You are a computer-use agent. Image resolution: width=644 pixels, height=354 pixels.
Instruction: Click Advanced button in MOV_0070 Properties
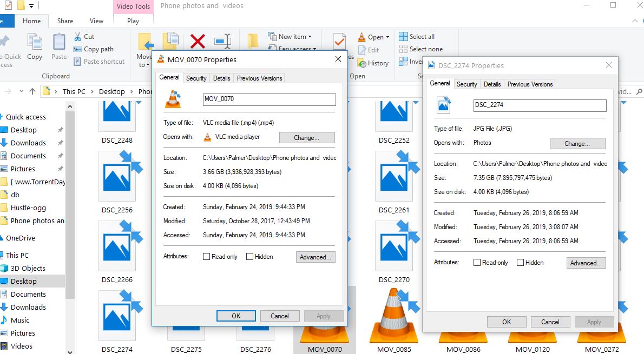316,257
